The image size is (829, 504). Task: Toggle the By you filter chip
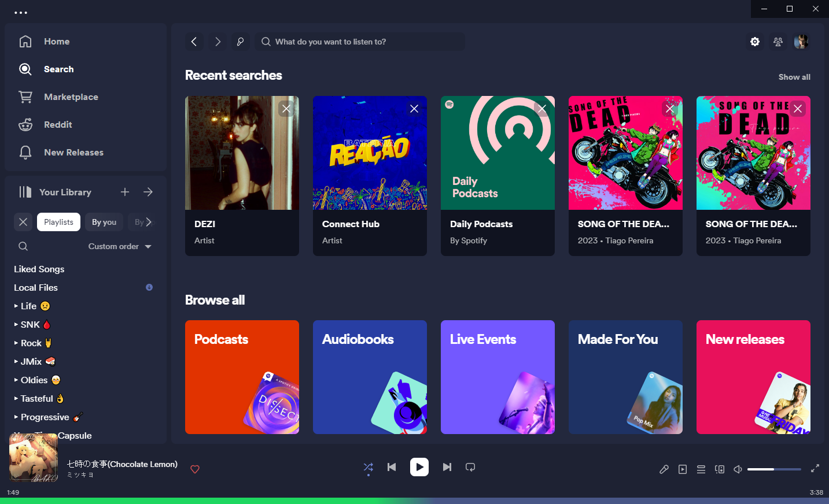pyautogui.click(x=104, y=222)
